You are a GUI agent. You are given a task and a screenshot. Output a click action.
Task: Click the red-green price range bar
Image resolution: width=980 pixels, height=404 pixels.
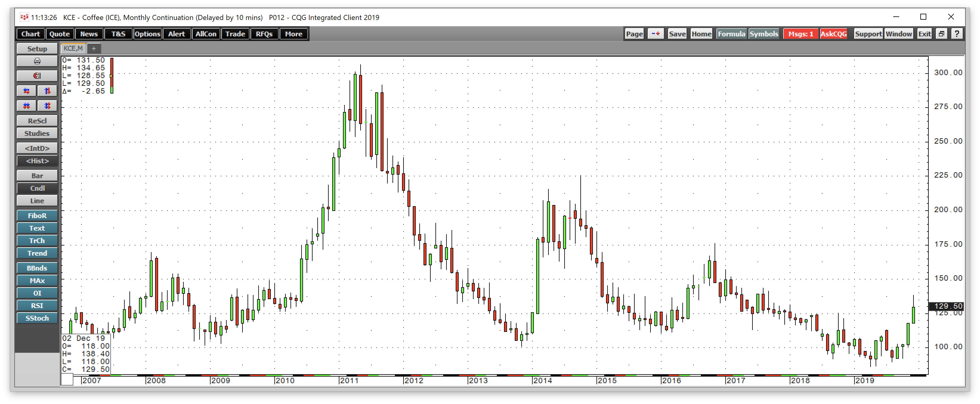(x=112, y=76)
